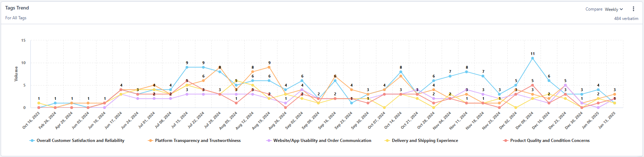Toggle Product Quality and Condition Concerns legend
The image size is (644, 157).
550,141
